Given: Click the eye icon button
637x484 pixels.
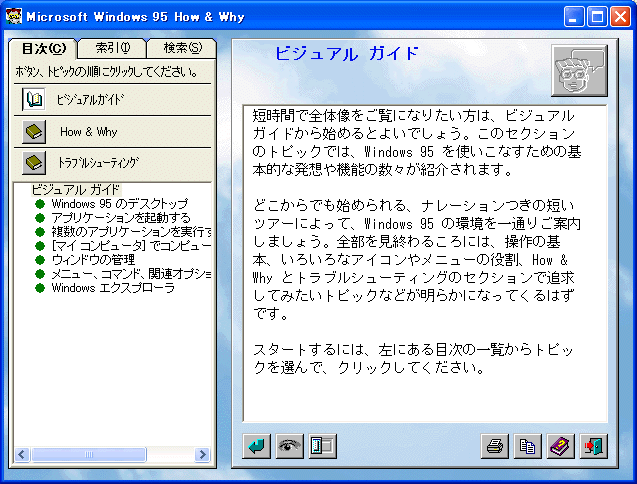Looking at the screenshot, I should tap(289, 446).
